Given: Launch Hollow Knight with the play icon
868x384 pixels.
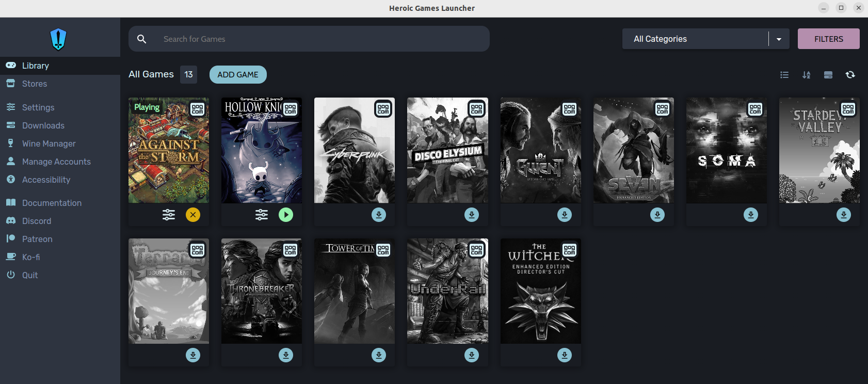Looking at the screenshot, I should (286, 215).
